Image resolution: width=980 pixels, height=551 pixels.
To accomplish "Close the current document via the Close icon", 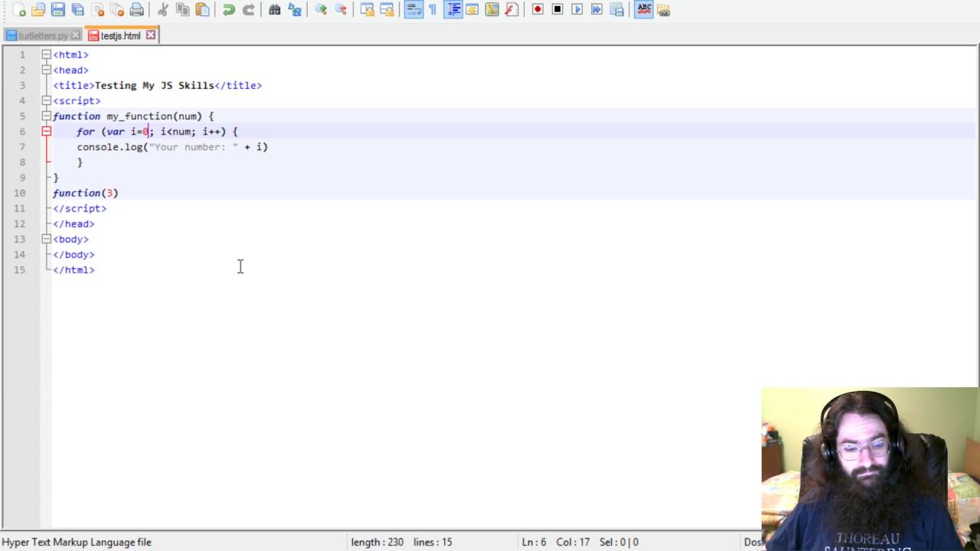I will (98, 10).
